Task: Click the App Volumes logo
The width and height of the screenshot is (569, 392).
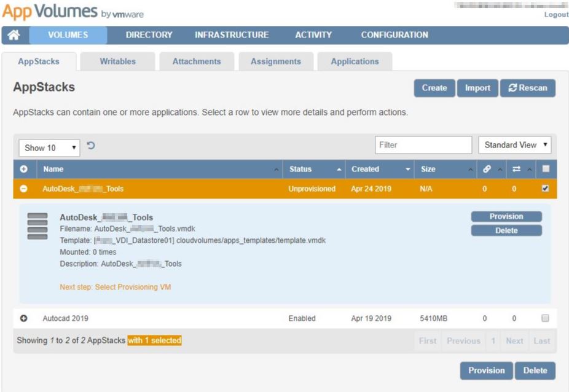Action: [73, 12]
